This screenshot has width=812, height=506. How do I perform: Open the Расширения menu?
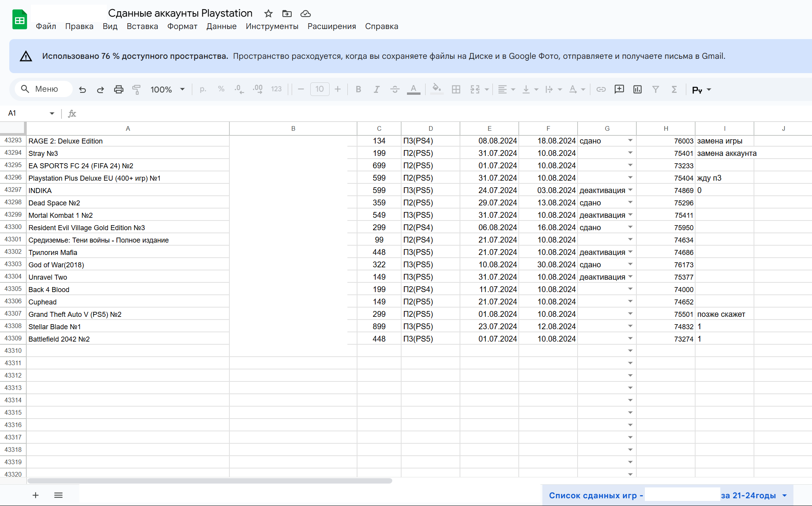(x=332, y=26)
